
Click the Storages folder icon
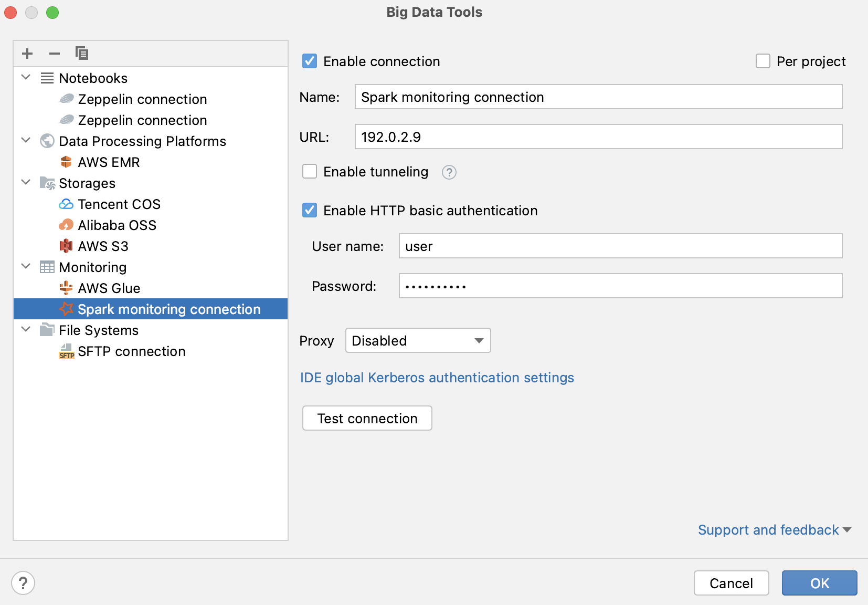click(47, 183)
